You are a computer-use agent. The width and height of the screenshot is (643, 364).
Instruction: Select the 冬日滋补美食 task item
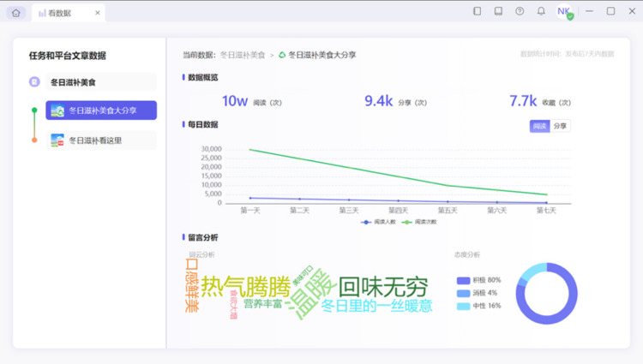coord(101,82)
